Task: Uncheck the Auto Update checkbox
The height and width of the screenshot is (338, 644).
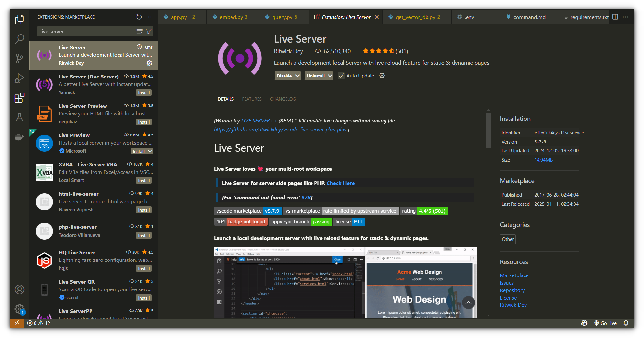Action: pos(341,76)
